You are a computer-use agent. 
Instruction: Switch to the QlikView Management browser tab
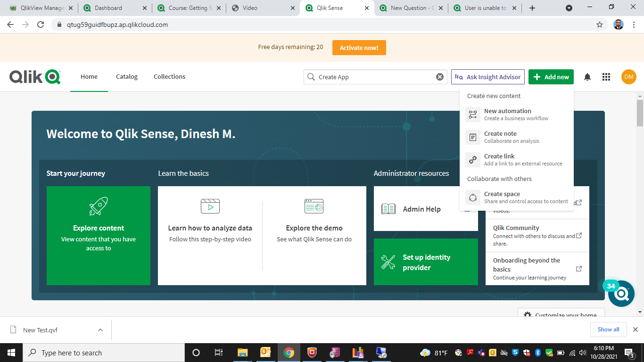(42, 8)
